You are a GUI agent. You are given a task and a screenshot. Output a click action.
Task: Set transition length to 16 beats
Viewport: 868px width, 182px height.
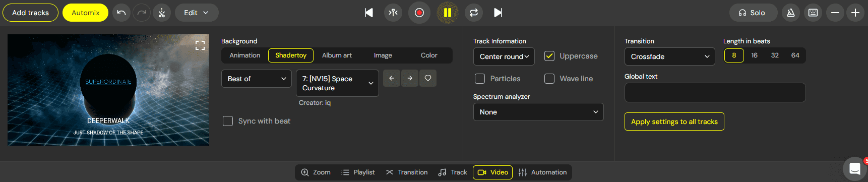(x=755, y=55)
